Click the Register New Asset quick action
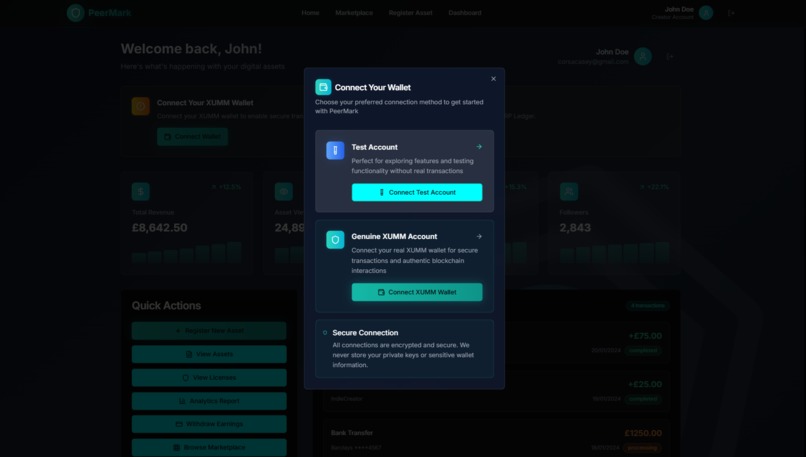This screenshot has height=457, width=806. (x=209, y=331)
